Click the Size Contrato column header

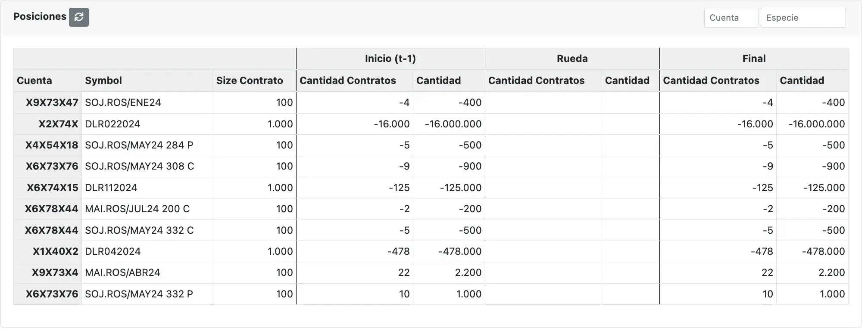coord(250,80)
